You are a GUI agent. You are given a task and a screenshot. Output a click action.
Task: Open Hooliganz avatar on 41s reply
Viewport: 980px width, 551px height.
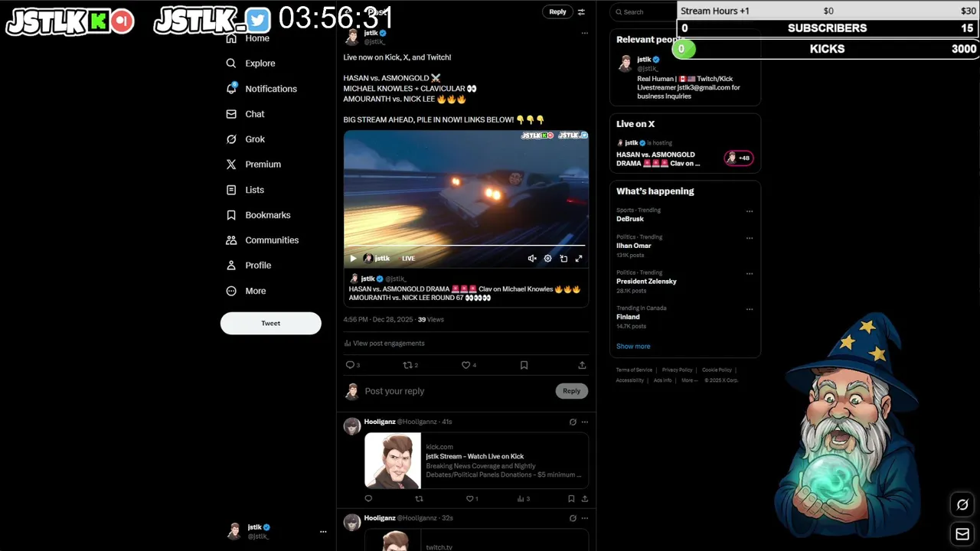click(352, 426)
